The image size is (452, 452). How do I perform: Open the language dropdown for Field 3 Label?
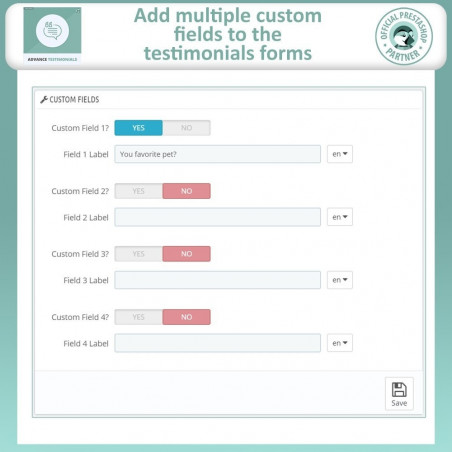coord(340,280)
